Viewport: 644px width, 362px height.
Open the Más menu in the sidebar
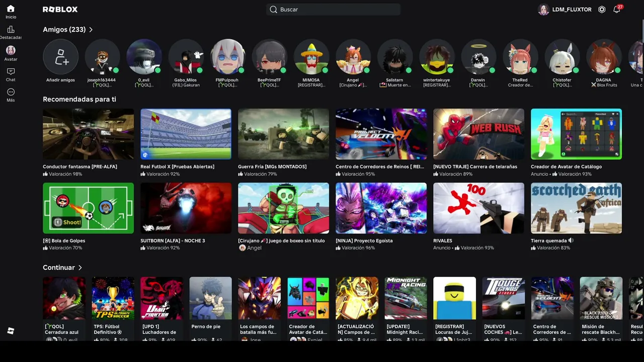pos(11,95)
